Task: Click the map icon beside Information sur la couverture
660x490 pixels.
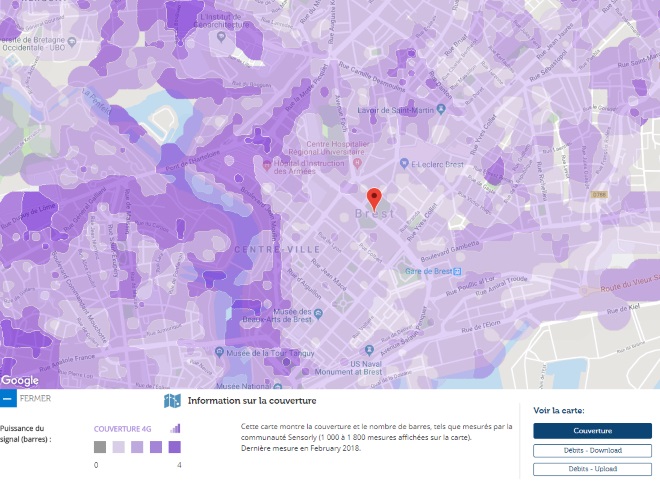Action: [x=172, y=401]
